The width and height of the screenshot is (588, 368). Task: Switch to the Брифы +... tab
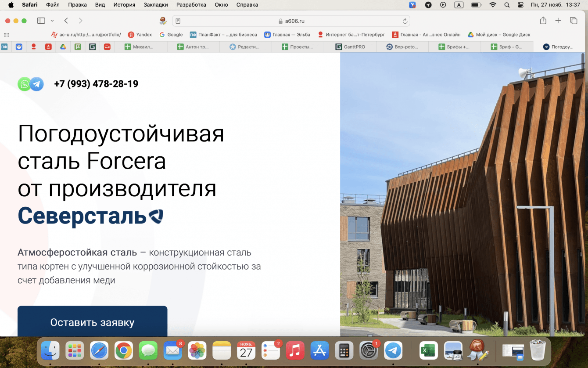click(454, 47)
